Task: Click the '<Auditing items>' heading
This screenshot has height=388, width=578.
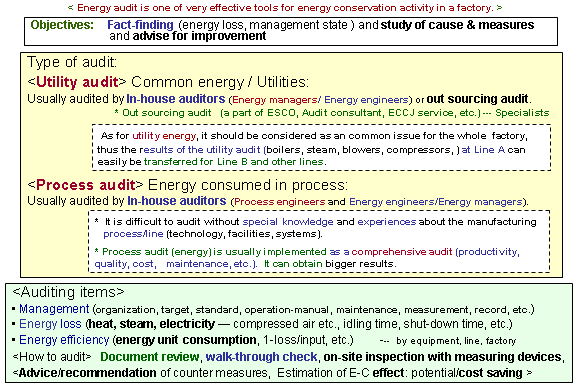Action: [69, 292]
